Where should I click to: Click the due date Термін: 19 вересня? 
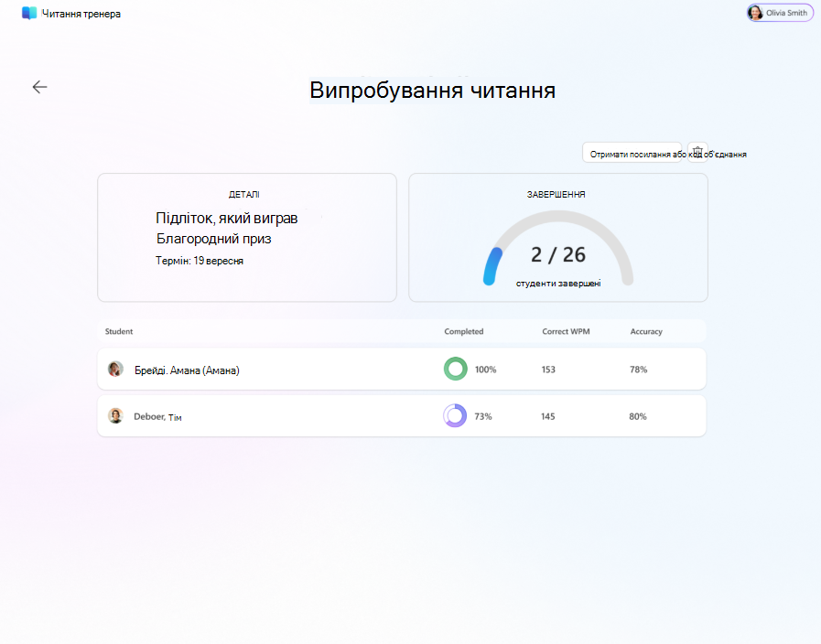pyautogui.click(x=200, y=261)
